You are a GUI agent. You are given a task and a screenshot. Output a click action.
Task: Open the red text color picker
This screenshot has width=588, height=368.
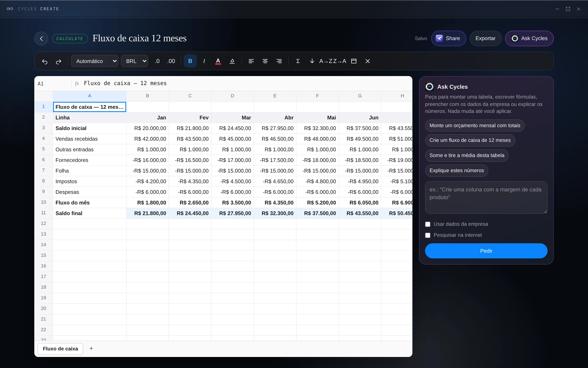pyautogui.click(x=218, y=61)
